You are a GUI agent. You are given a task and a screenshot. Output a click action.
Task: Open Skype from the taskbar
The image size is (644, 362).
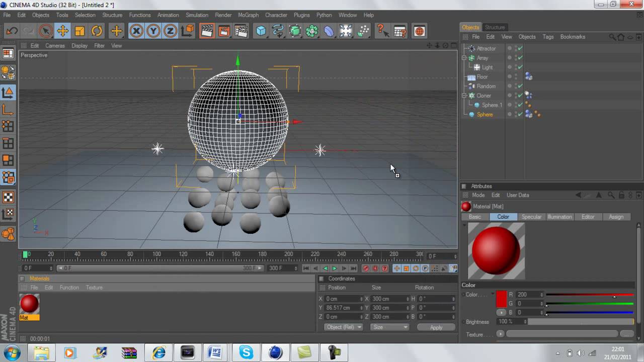(246, 353)
